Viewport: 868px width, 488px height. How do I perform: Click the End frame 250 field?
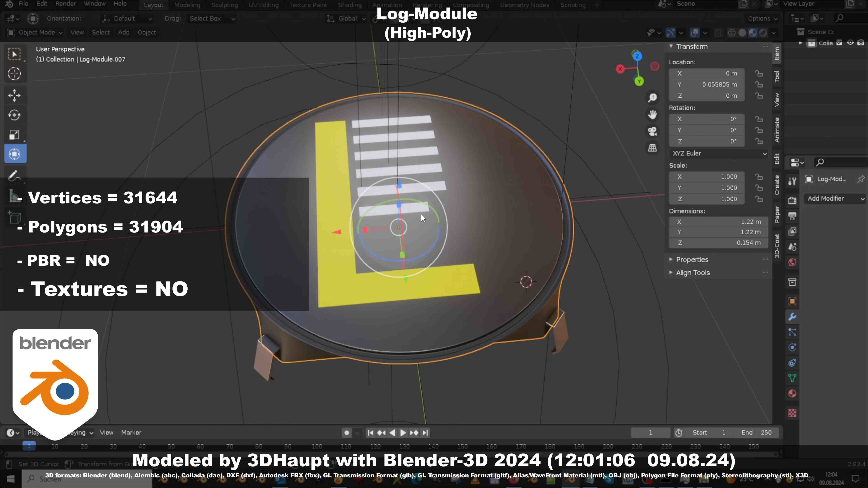(757, 433)
